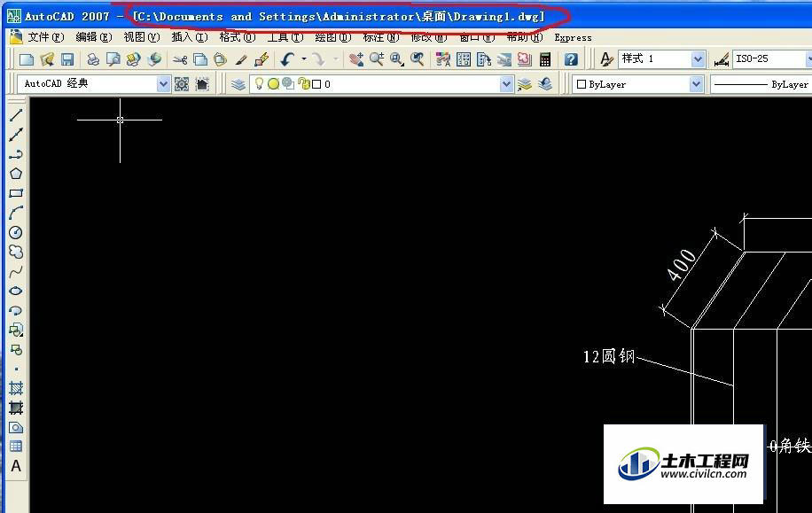The image size is (812, 513).
Task: Click the 3D DWF globe icon
Action: click(x=154, y=59)
